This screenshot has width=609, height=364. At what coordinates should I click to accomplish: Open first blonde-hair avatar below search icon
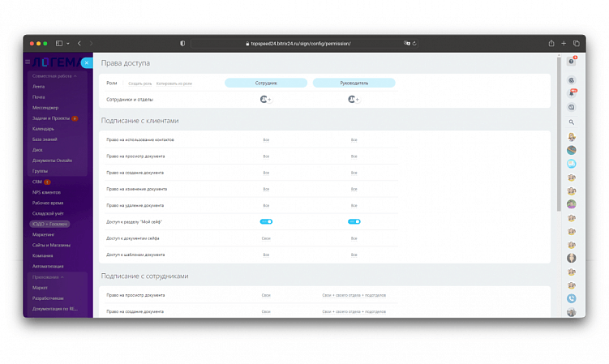click(x=572, y=137)
